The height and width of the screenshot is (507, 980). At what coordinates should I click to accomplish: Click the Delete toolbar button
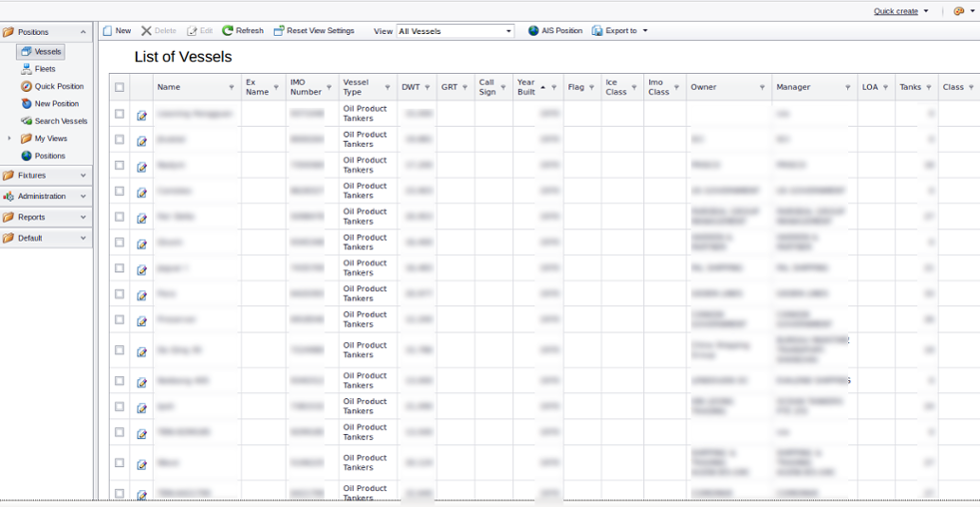[x=159, y=31]
